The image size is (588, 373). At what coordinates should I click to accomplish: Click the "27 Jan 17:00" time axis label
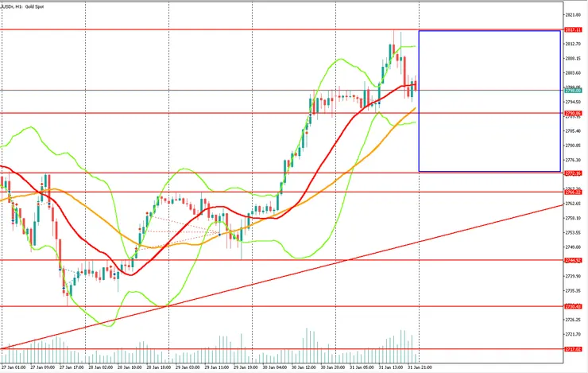pos(72,367)
